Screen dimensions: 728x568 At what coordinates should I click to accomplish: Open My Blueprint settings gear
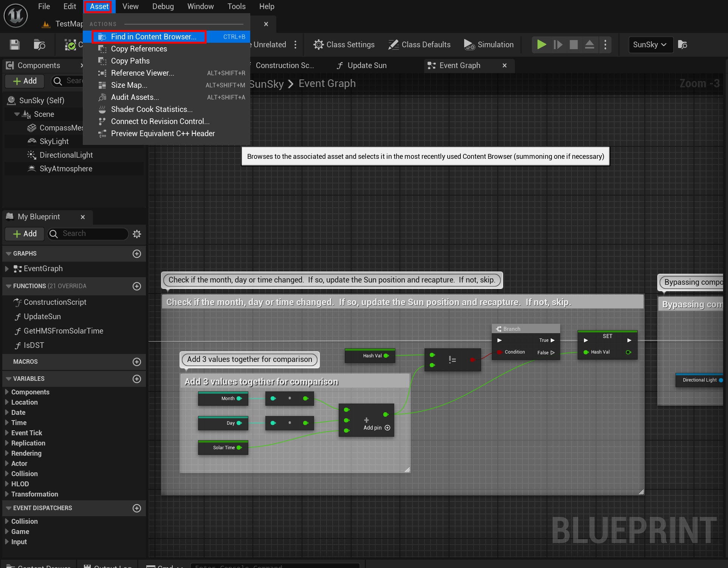point(137,234)
